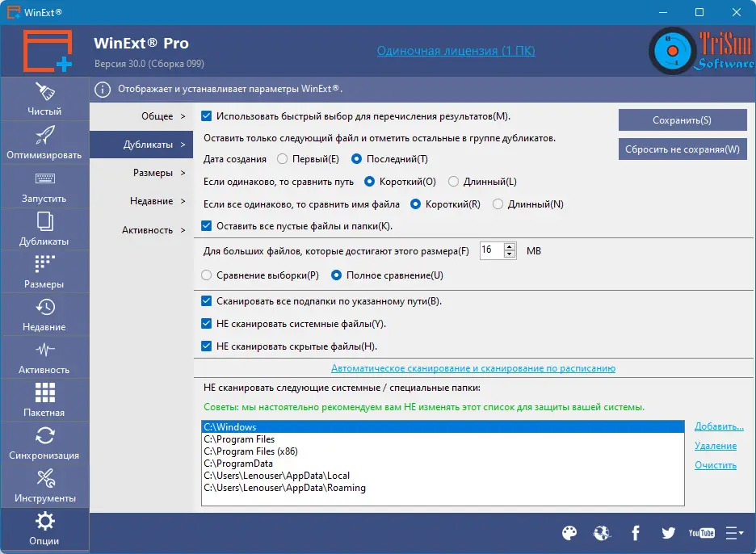The image size is (756, 554).
Task: Choose Длинный(L) path comparison radio
Action: 453,181
